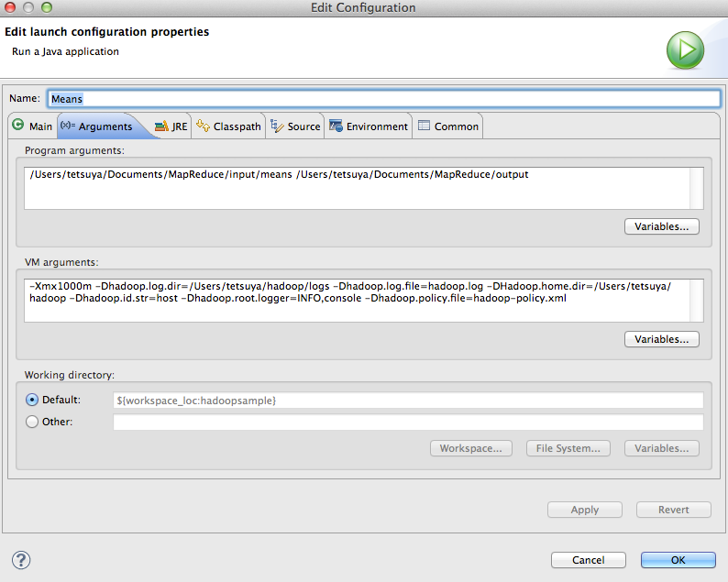728x582 pixels.
Task: Click the JRE tab's books icon
Action: 161,126
